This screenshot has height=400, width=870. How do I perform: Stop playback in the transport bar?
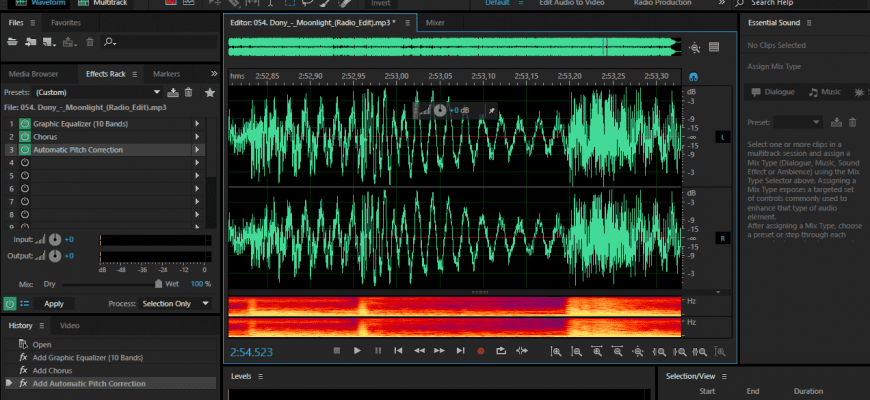(x=336, y=351)
